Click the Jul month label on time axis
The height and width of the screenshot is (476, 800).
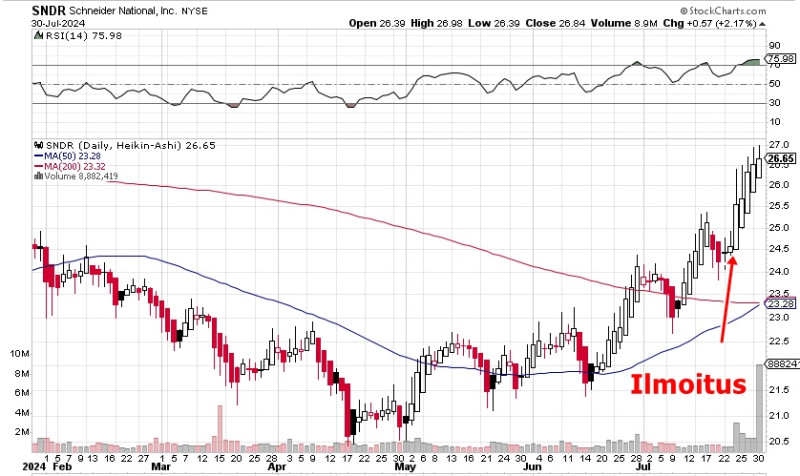643,467
